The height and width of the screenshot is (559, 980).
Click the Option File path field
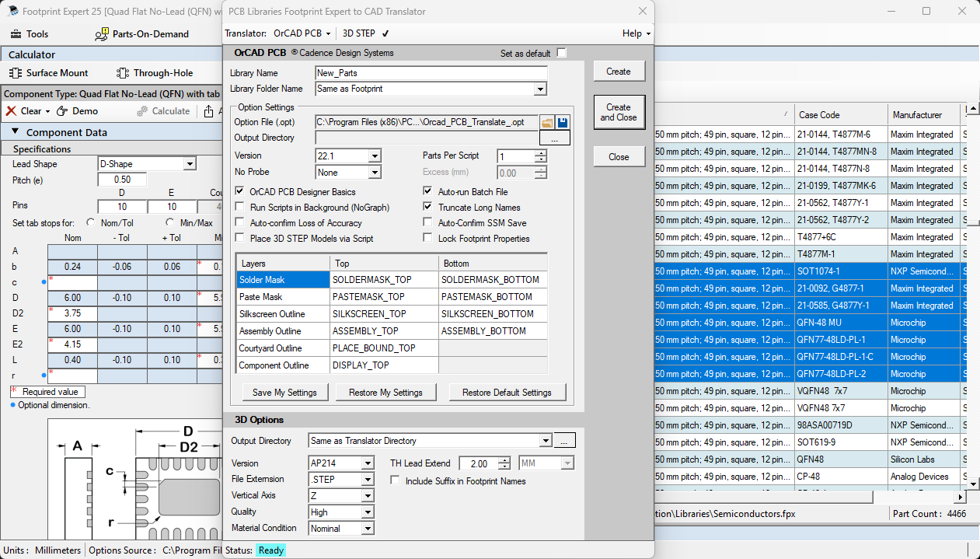[427, 122]
